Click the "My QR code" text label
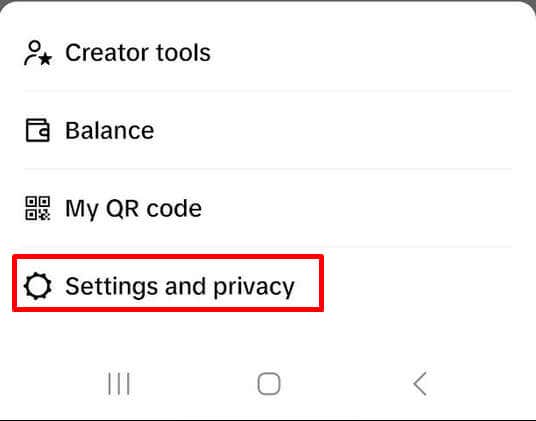536x421 pixels. [133, 209]
